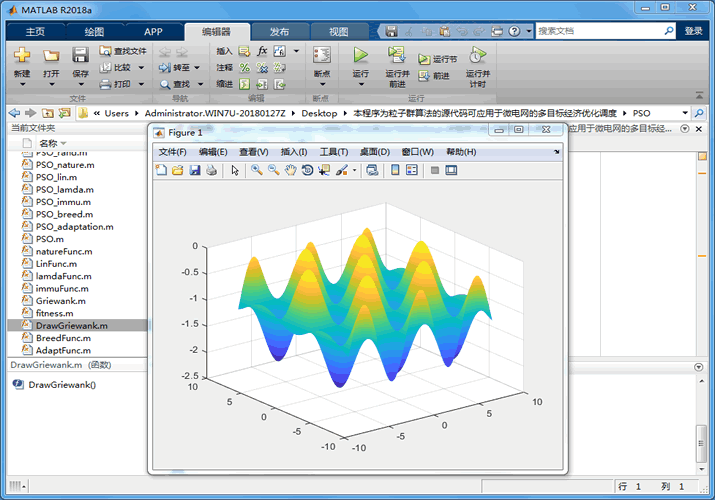This screenshot has width=715, height=500.
Task: Switch to the APP ribbon tab
Action: pos(153,31)
